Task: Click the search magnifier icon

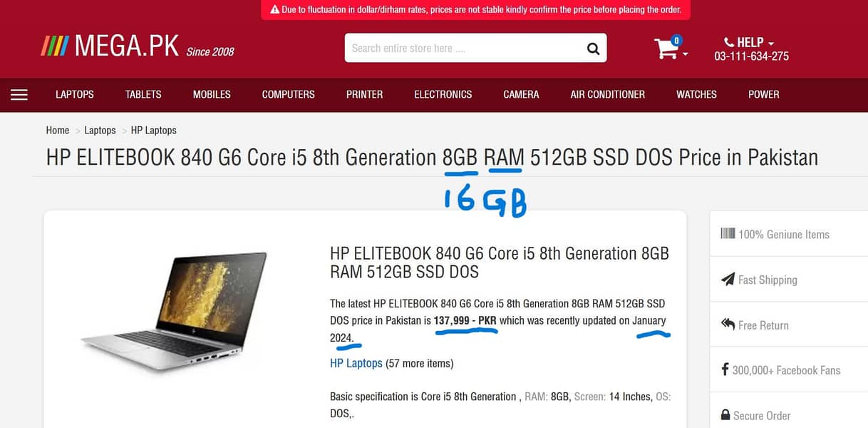Action: [x=593, y=49]
